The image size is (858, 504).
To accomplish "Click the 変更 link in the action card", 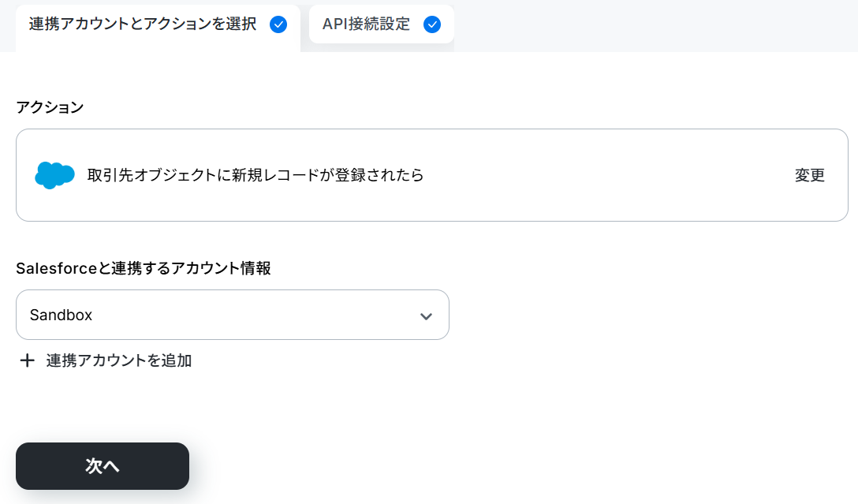I will click(810, 175).
